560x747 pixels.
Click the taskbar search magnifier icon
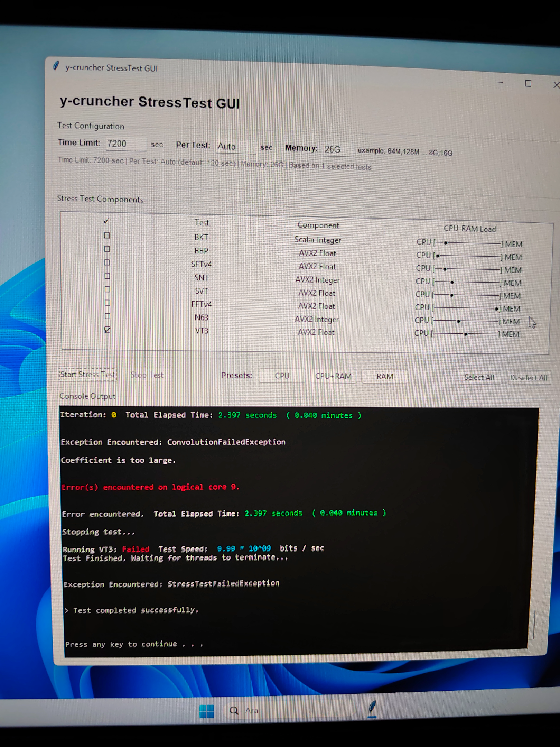[x=234, y=710]
